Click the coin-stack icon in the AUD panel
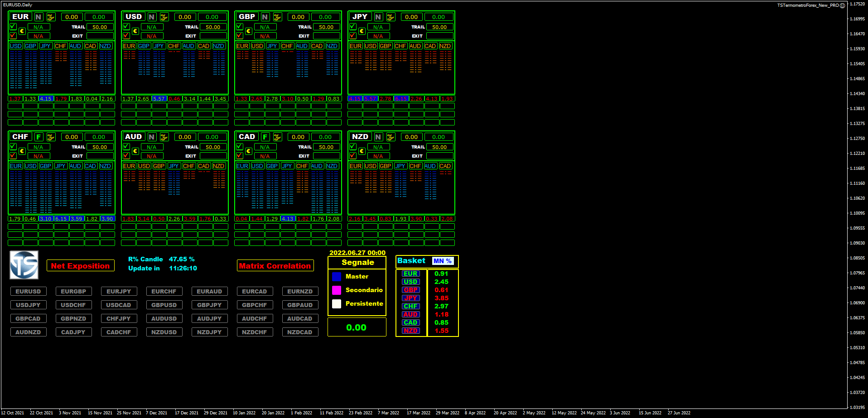Viewport: 868px width, 418px height. coord(164,137)
